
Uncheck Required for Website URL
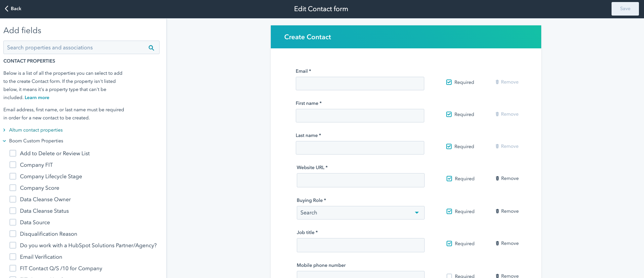coord(449,179)
